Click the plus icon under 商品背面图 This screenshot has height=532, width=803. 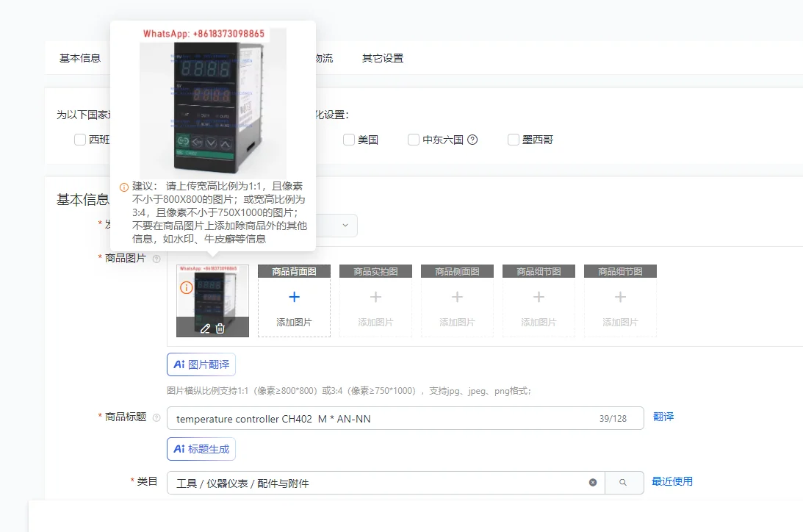point(294,297)
